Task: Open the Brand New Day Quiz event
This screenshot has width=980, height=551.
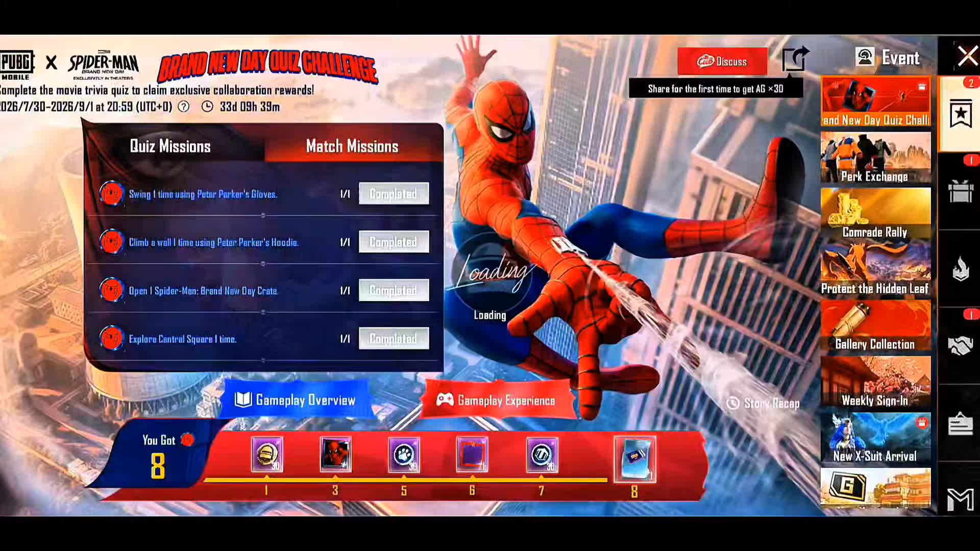Action: (876, 102)
